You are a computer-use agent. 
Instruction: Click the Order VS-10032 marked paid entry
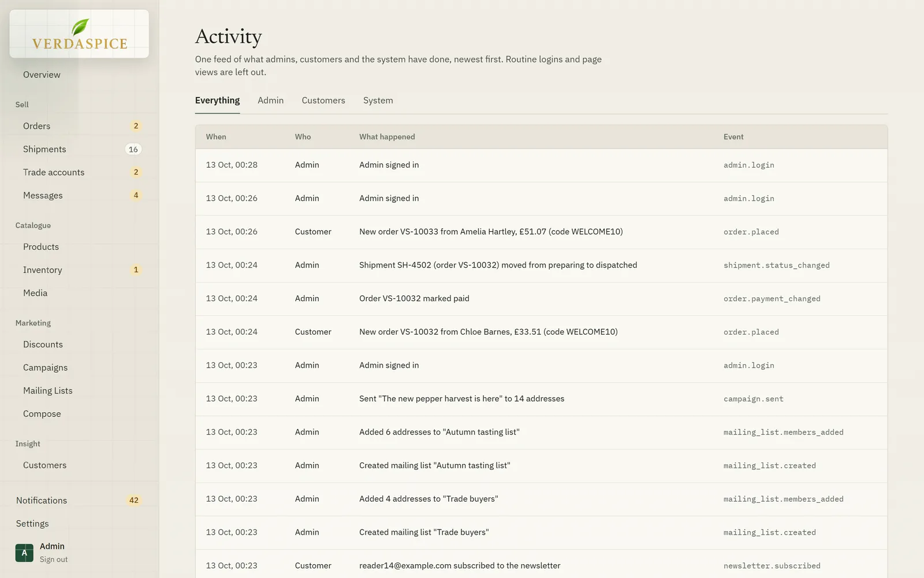coord(541,299)
